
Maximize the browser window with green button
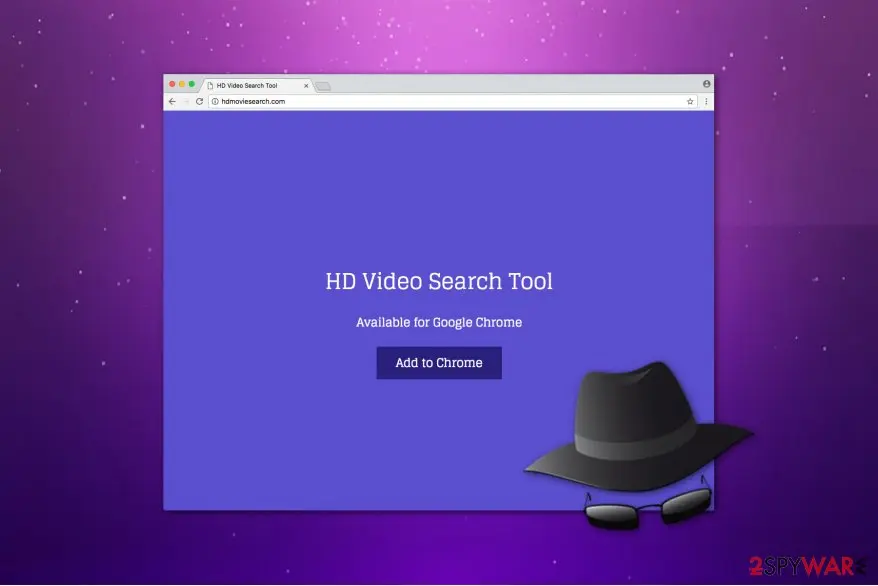[192, 84]
